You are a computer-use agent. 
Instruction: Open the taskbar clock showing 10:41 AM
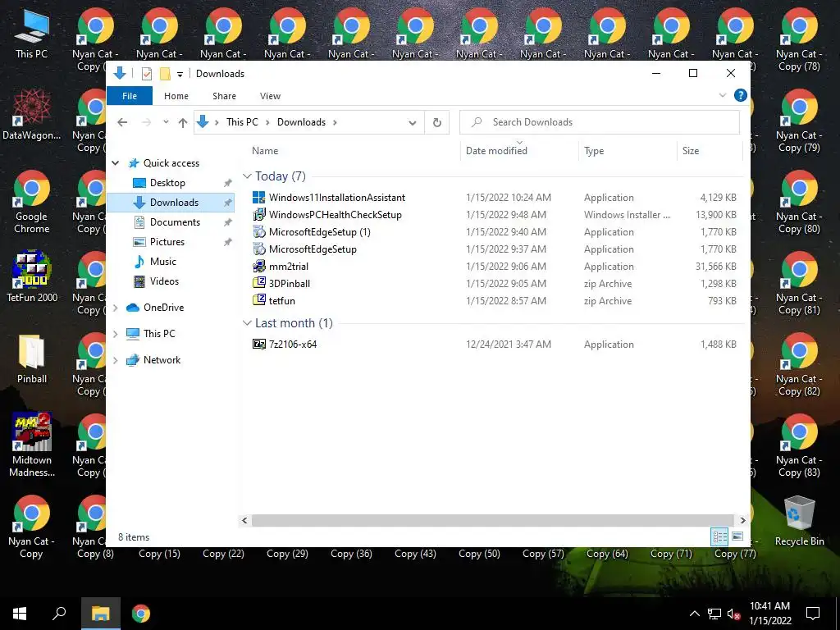tap(769, 614)
